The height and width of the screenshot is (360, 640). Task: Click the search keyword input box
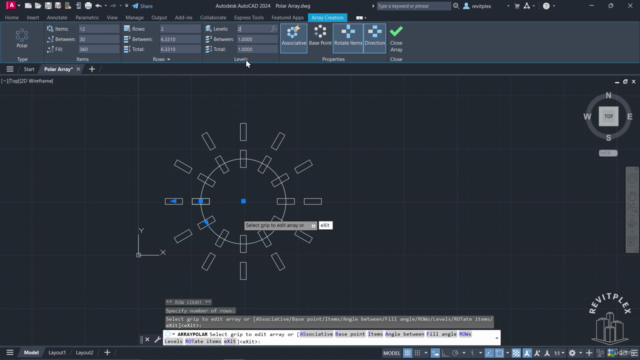click(x=413, y=6)
